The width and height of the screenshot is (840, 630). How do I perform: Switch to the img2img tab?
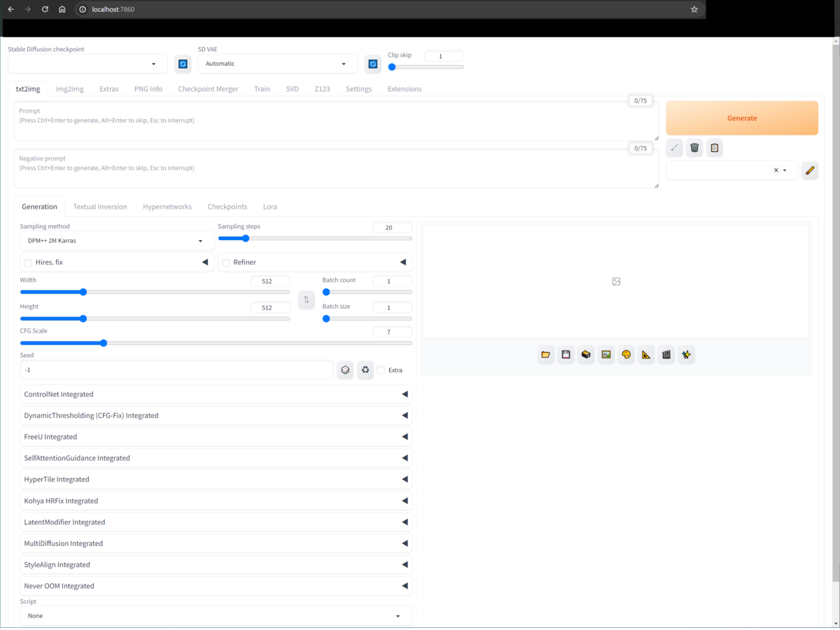coord(70,89)
